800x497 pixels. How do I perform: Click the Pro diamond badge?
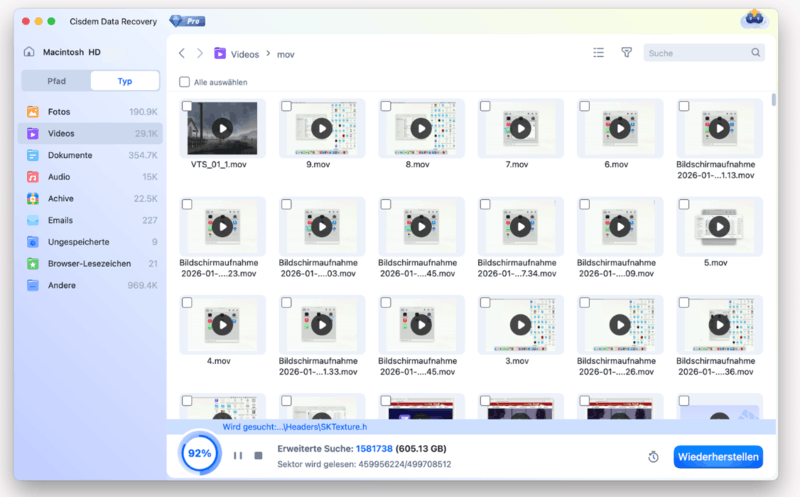click(187, 20)
